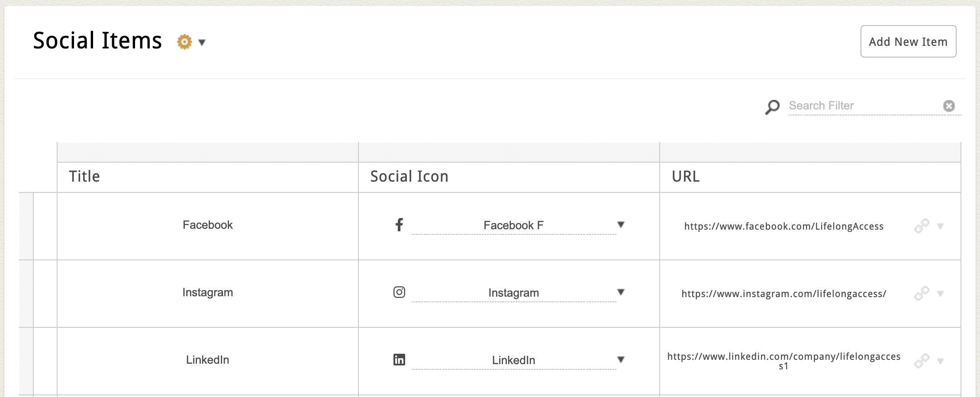
Task: Open the Instagram social icon dropdown
Action: click(x=621, y=292)
